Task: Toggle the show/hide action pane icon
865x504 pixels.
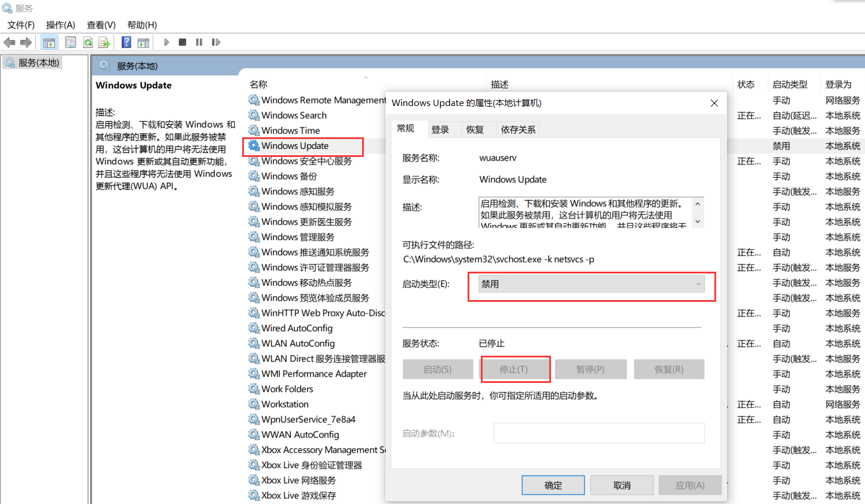Action: pyautogui.click(x=143, y=42)
